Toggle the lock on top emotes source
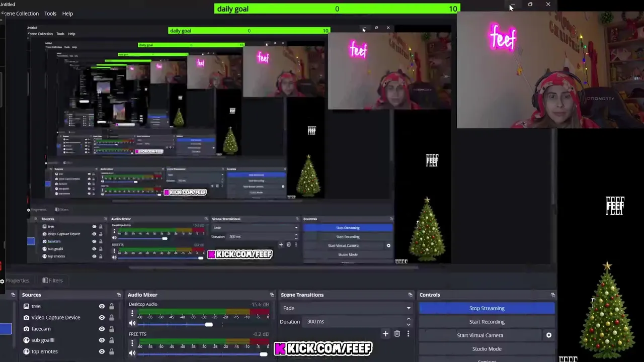Viewport: 644px width, 362px height. (x=112, y=351)
